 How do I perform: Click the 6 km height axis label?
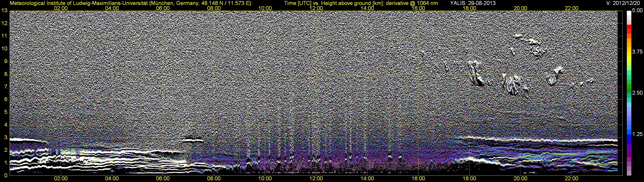tap(6, 100)
